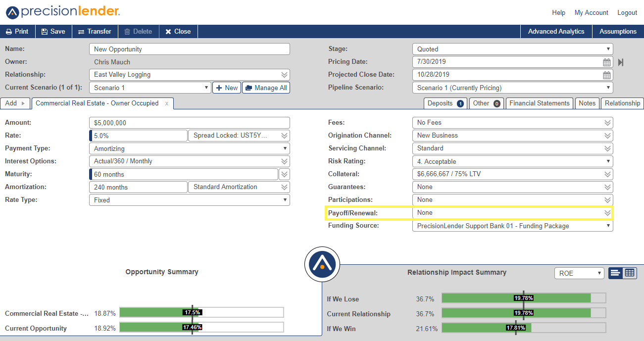Open the Assumptions menu
This screenshot has height=341, width=644.
tap(618, 31)
